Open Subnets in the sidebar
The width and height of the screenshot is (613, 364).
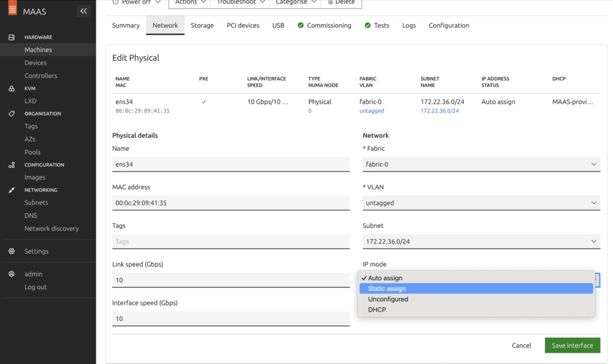click(37, 202)
